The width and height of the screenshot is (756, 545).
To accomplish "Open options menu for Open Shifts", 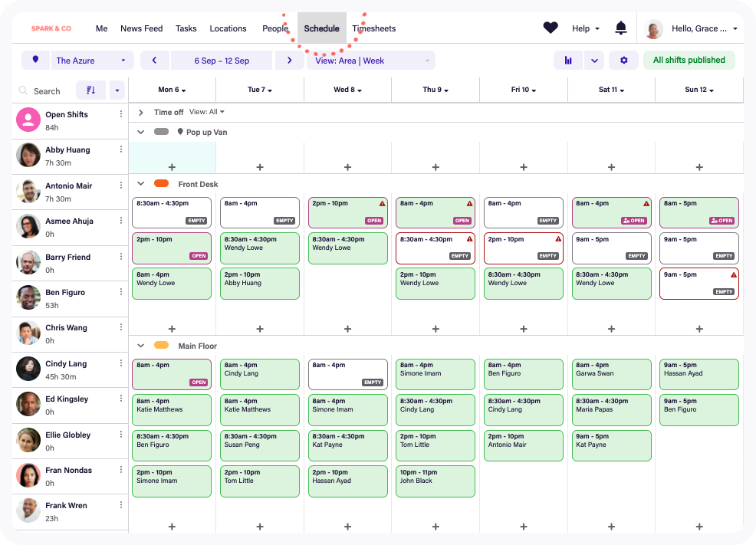I will pyautogui.click(x=120, y=114).
